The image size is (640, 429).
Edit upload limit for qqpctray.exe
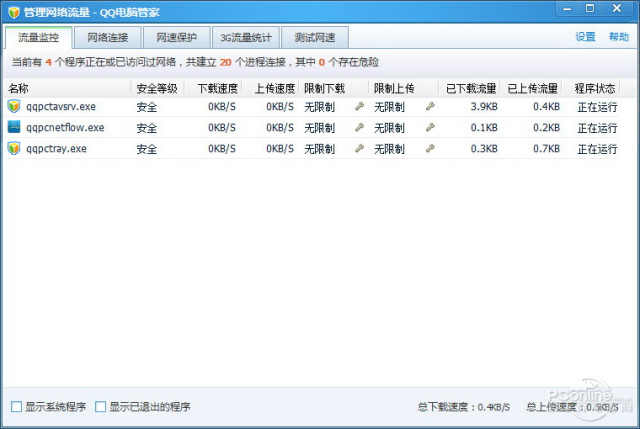tap(430, 148)
